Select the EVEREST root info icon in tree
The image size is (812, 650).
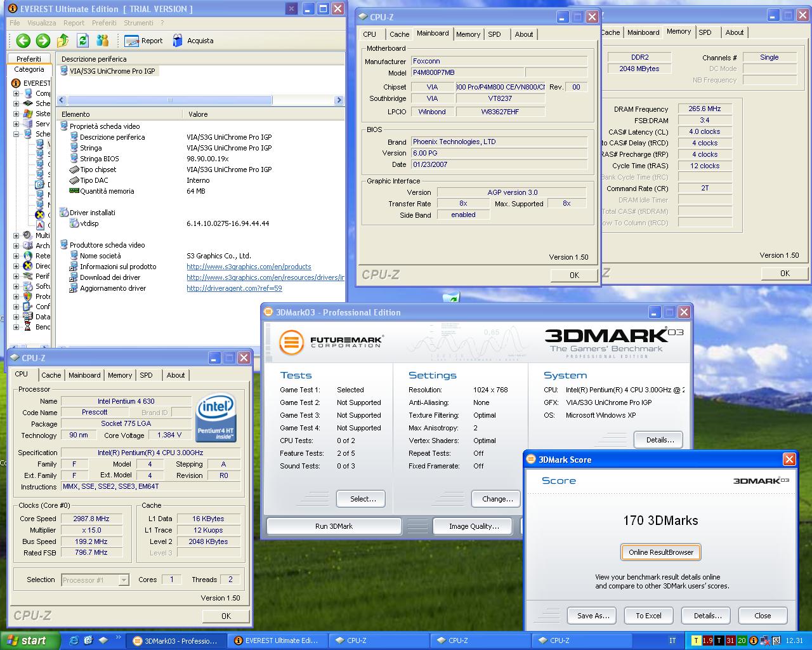16,83
